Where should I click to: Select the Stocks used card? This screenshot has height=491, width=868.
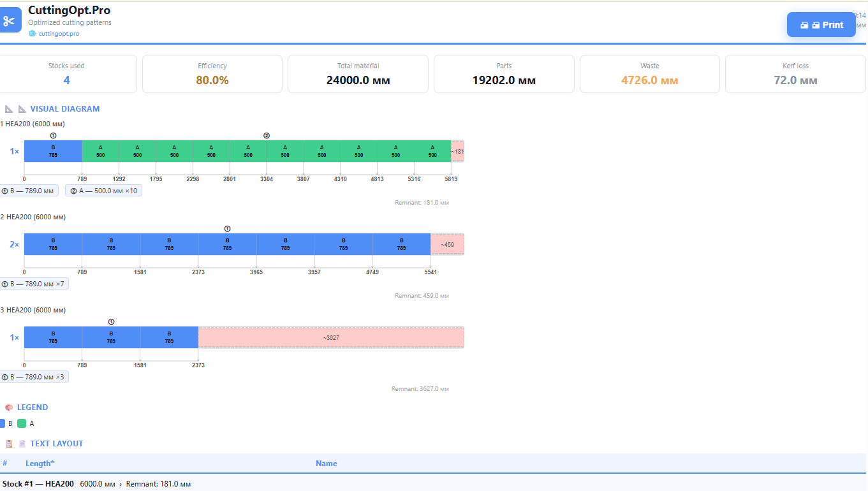66,74
